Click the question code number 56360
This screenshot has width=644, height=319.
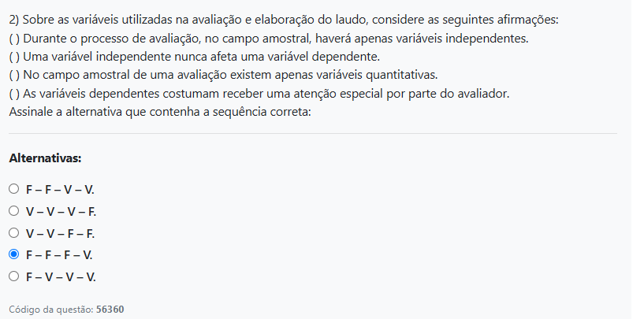point(110,309)
